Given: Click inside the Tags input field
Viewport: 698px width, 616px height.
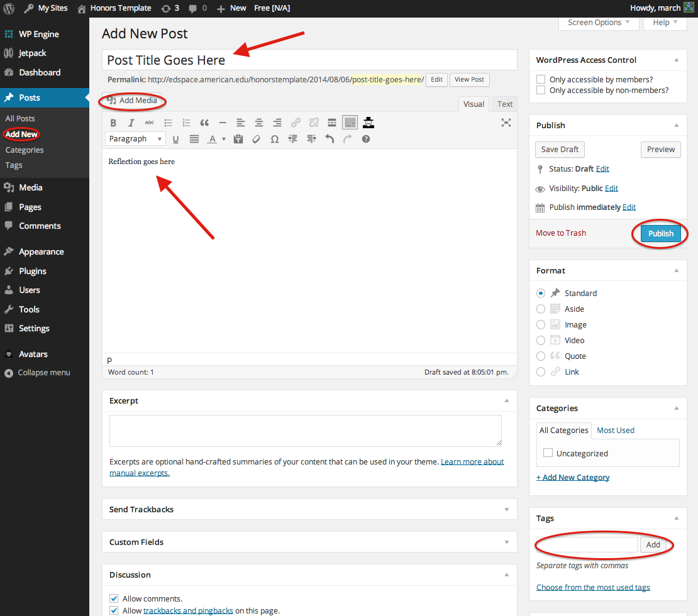Looking at the screenshot, I should coord(586,544).
